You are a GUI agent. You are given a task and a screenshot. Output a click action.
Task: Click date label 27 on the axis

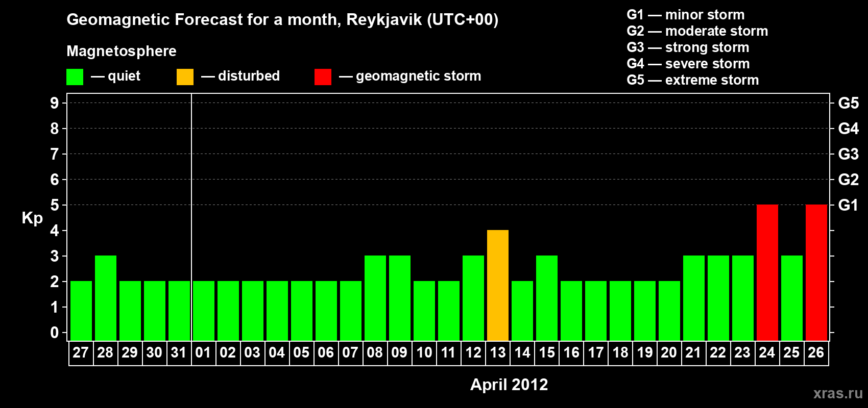pyautogui.click(x=81, y=352)
